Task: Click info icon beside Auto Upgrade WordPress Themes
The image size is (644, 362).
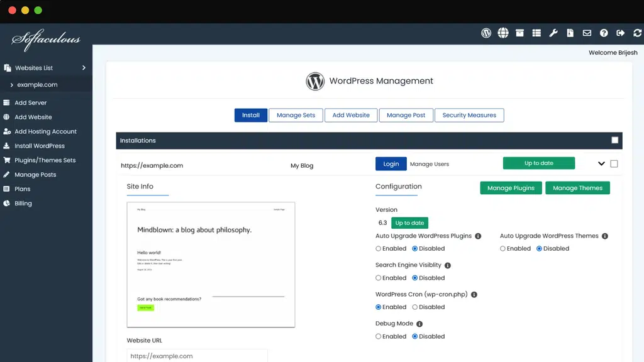Action: (x=605, y=236)
